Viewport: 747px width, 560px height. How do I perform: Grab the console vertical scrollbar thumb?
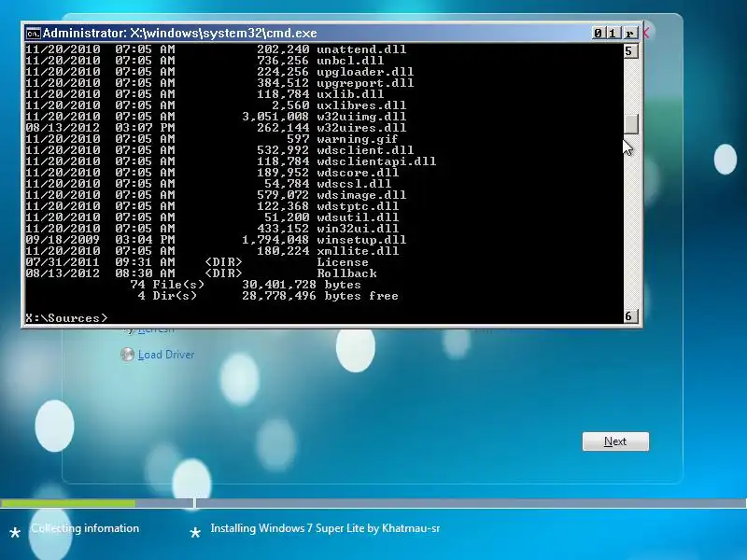coord(631,124)
